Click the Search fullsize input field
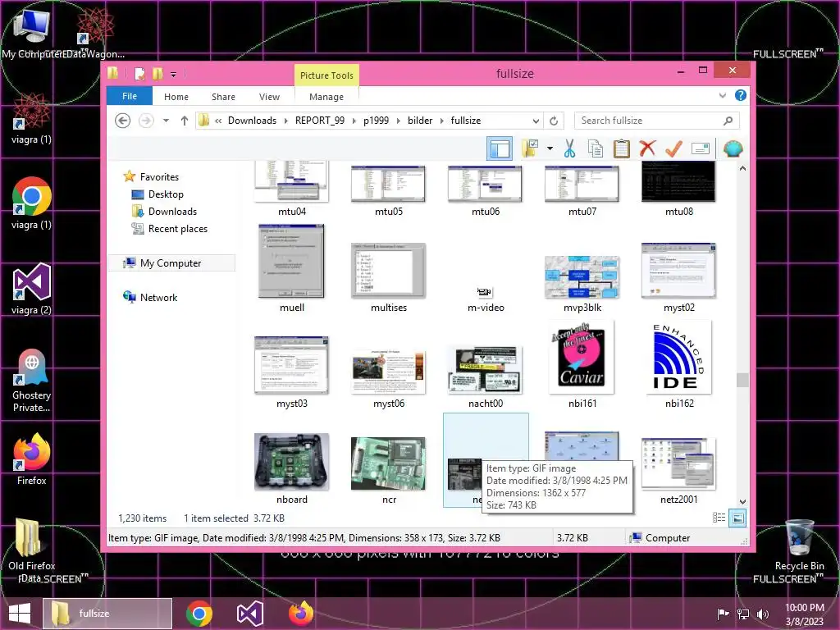The width and height of the screenshot is (840, 630). click(x=657, y=121)
